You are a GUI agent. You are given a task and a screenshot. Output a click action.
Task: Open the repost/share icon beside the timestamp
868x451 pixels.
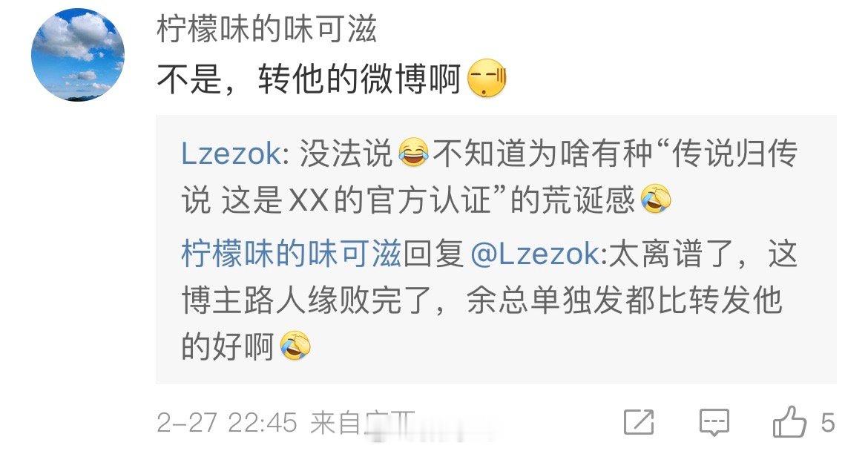pos(639,423)
